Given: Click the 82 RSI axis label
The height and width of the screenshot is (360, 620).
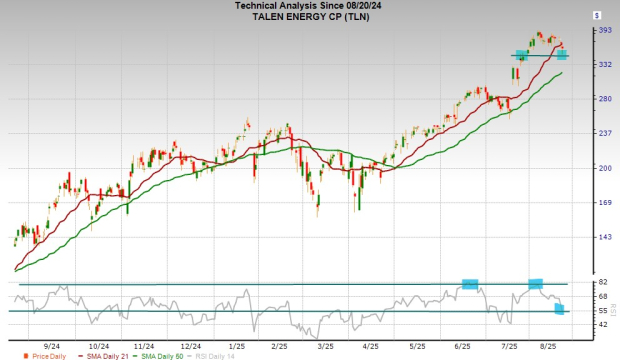Looking at the screenshot, I should pyautogui.click(x=603, y=282).
